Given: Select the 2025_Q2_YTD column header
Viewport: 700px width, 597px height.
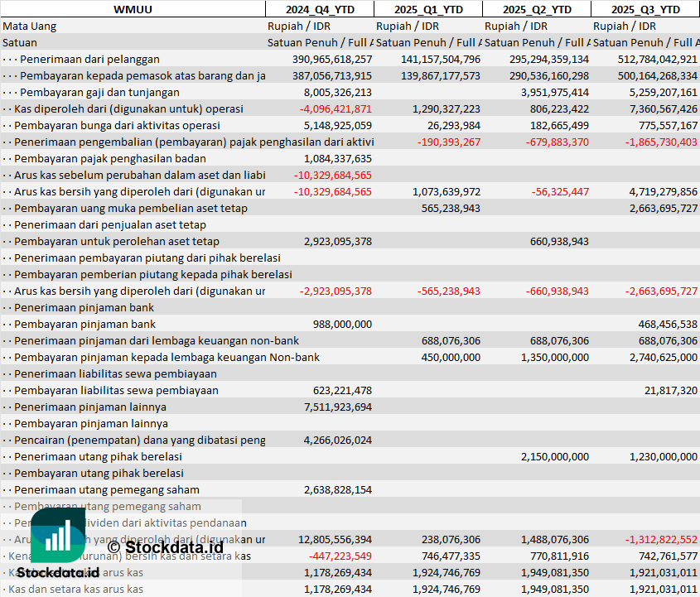Looking at the screenshot, I should 536,9.
